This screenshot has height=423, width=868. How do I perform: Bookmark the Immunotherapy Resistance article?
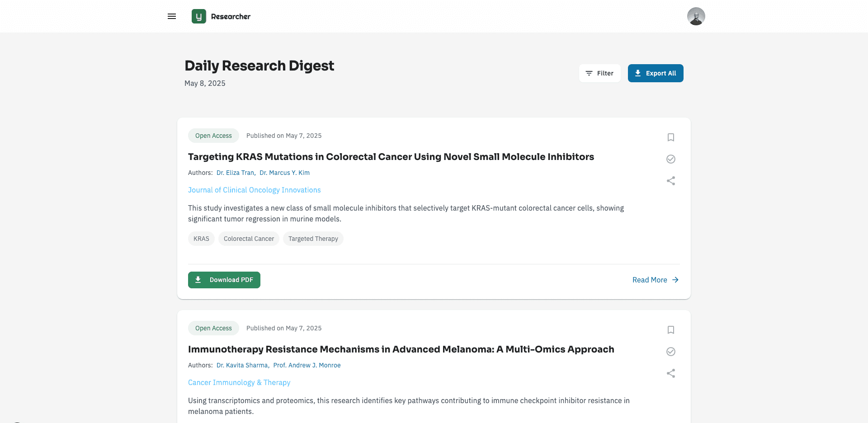click(x=671, y=330)
